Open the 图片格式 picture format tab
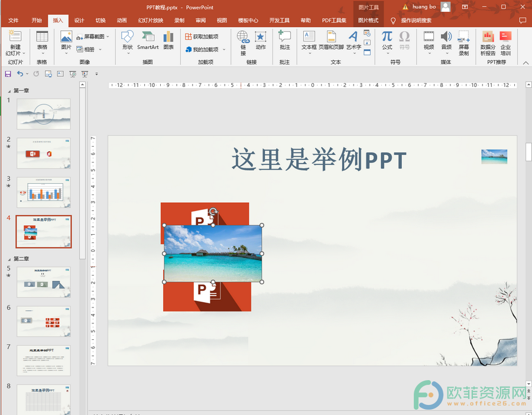This screenshot has width=532, height=415. tap(368, 20)
